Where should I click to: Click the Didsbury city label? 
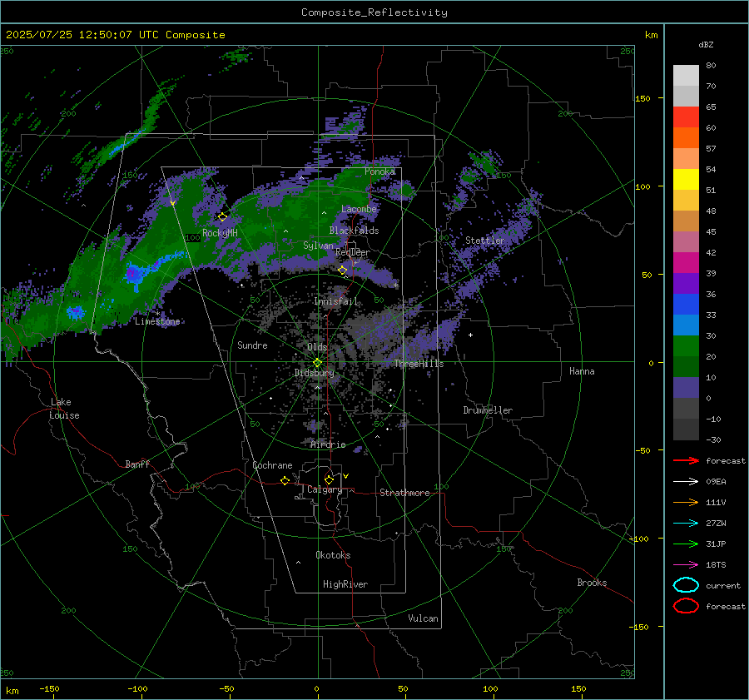click(x=314, y=373)
